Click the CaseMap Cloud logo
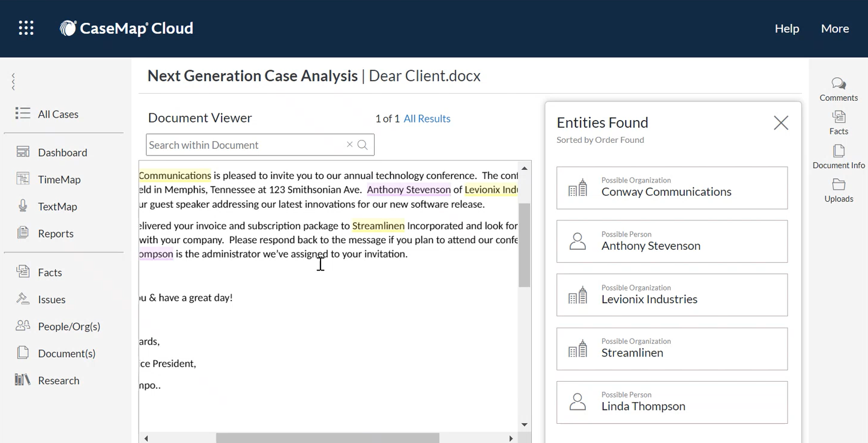868x443 pixels. (127, 28)
